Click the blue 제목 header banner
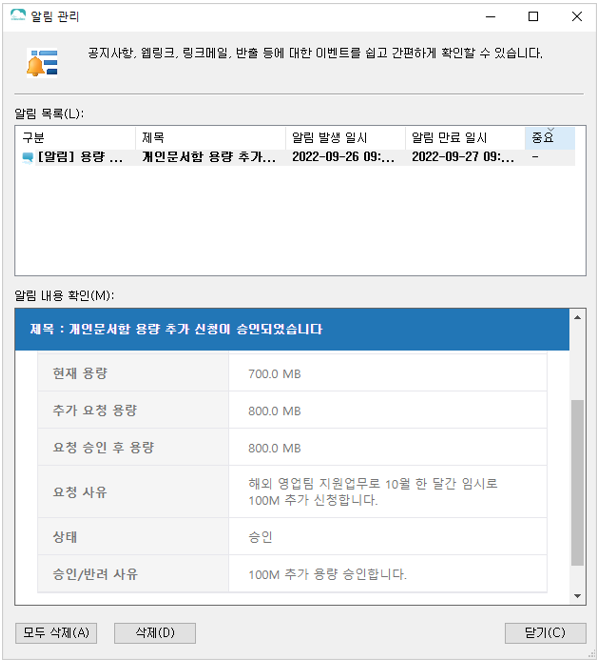This screenshot has width=597, height=662. tap(292, 329)
